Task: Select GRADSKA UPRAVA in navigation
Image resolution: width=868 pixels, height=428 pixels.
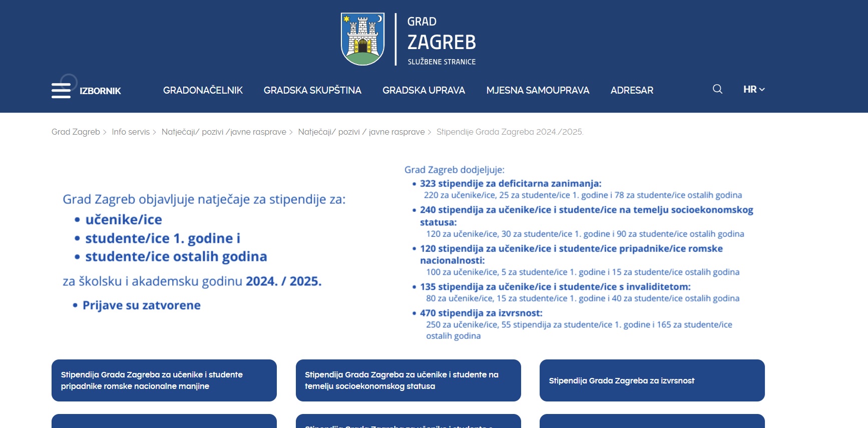Action: (x=423, y=91)
